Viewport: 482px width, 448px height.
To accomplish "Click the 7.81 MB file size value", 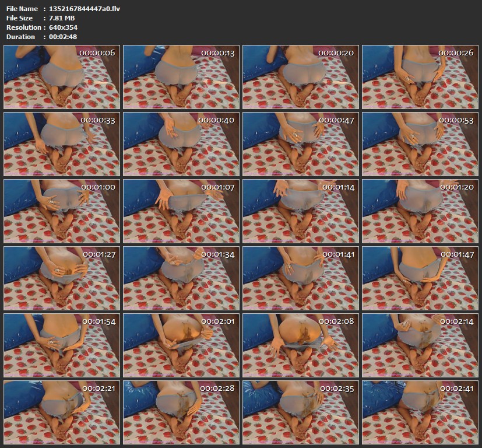I will click(x=62, y=18).
